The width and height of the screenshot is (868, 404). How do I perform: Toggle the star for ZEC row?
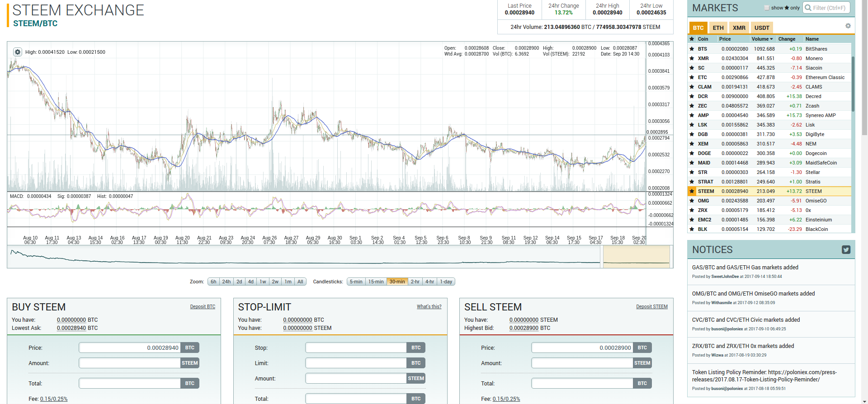[692, 106]
